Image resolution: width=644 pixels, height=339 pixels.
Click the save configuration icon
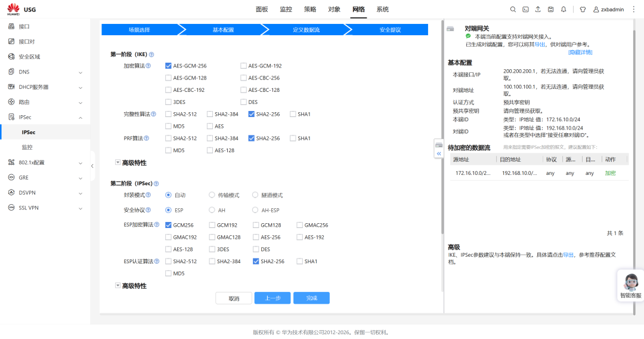pos(550,10)
